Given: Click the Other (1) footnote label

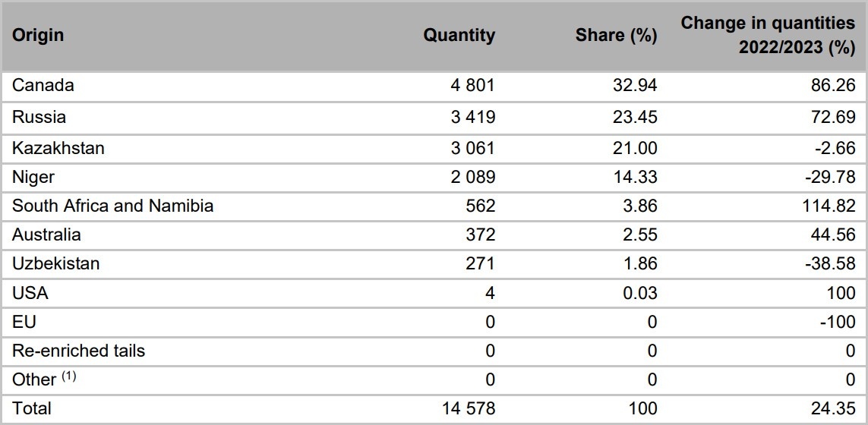Looking at the screenshot, I should tap(44, 379).
